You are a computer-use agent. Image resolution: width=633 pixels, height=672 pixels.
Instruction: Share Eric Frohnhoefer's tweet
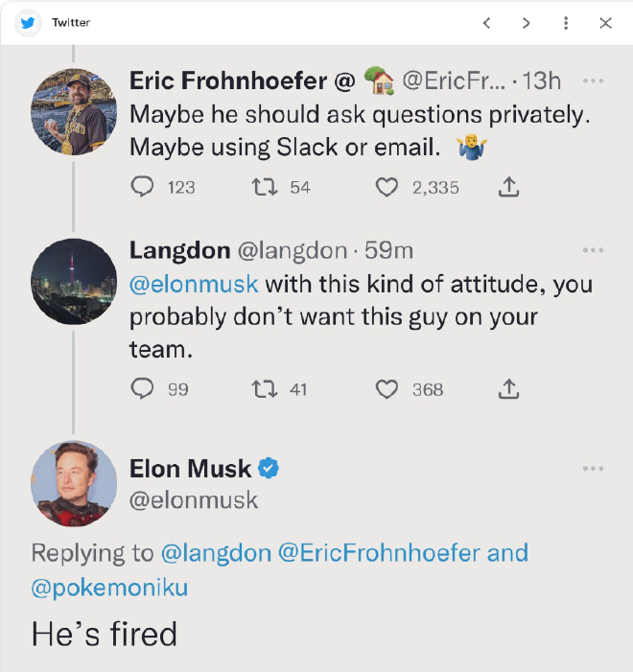(508, 187)
